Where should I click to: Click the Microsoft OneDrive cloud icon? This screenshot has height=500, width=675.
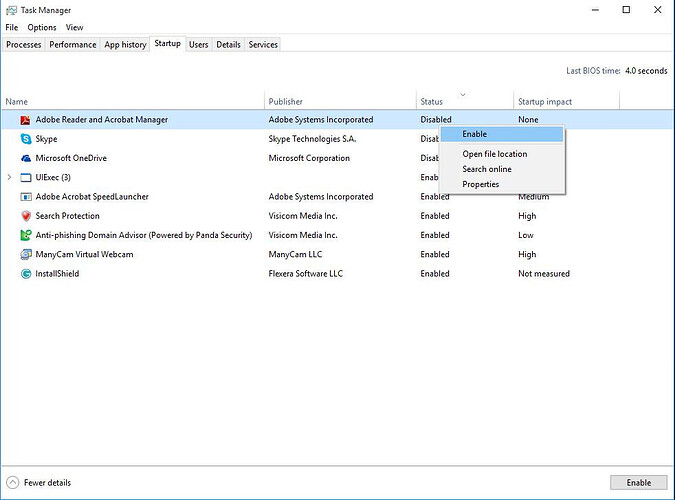[26, 158]
